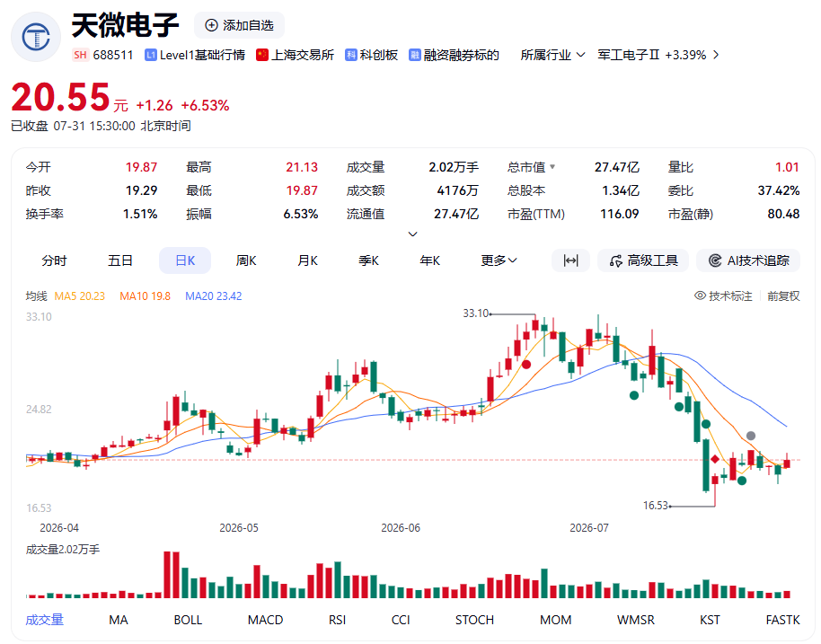Click the L1 Level1基础行情 badge icon
The height and width of the screenshot is (644, 821).
(151, 55)
